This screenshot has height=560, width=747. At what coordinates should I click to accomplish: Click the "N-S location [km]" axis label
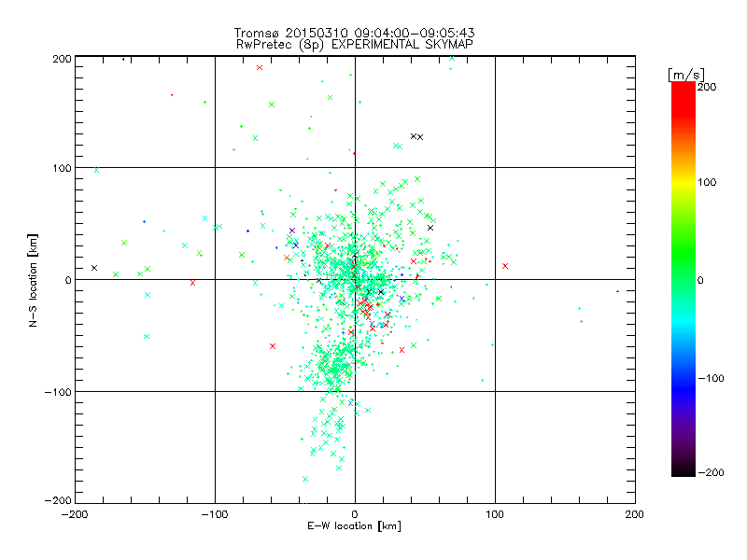(33, 281)
